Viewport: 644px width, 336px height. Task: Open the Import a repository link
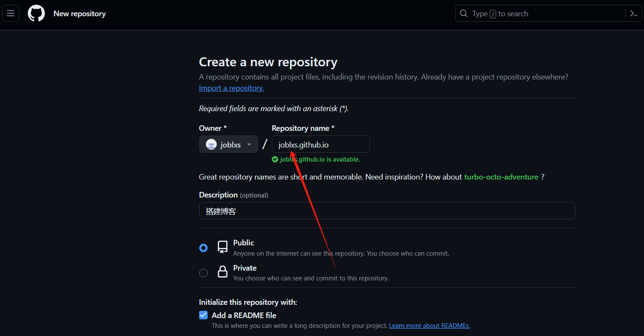coord(231,88)
